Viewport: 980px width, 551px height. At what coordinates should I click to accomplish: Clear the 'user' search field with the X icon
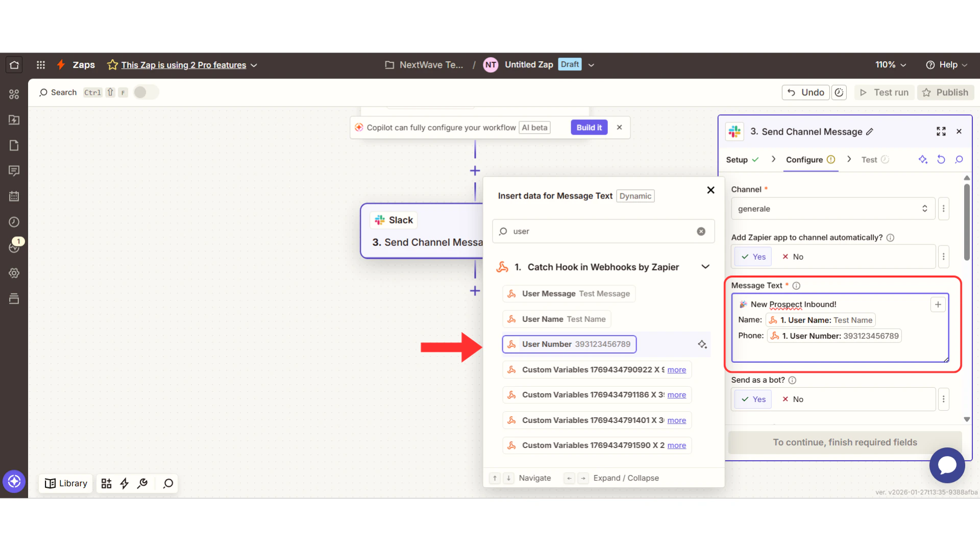(x=701, y=231)
